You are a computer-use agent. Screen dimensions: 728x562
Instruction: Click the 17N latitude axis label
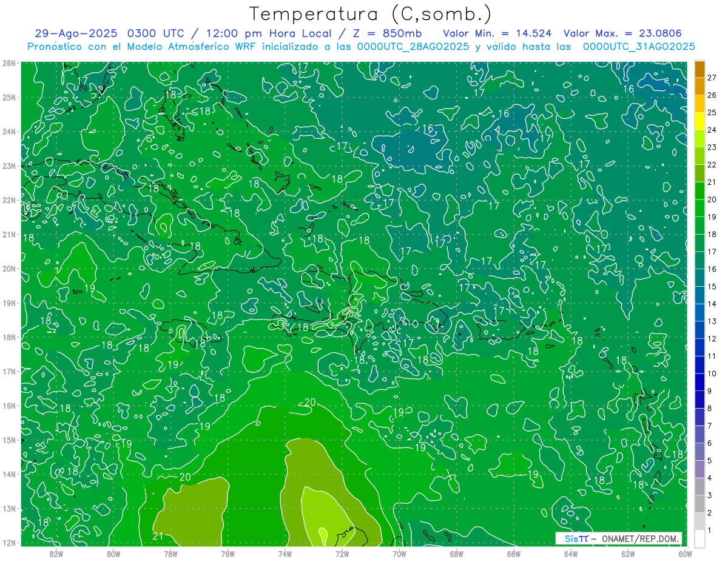(8, 371)
